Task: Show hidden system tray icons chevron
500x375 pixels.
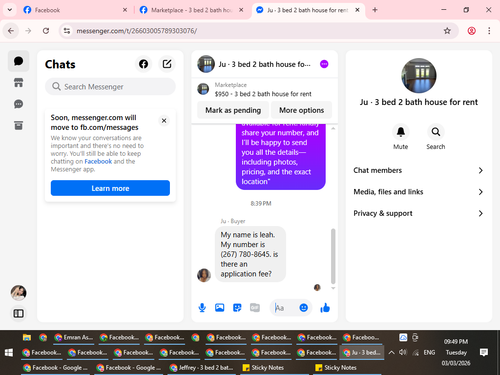Action: coord(392,352)
